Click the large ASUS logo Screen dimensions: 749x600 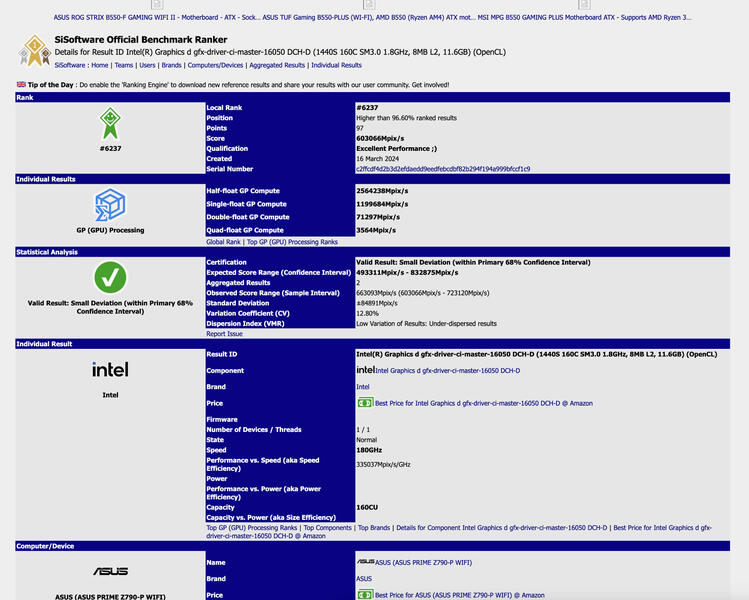pos(110,571)
